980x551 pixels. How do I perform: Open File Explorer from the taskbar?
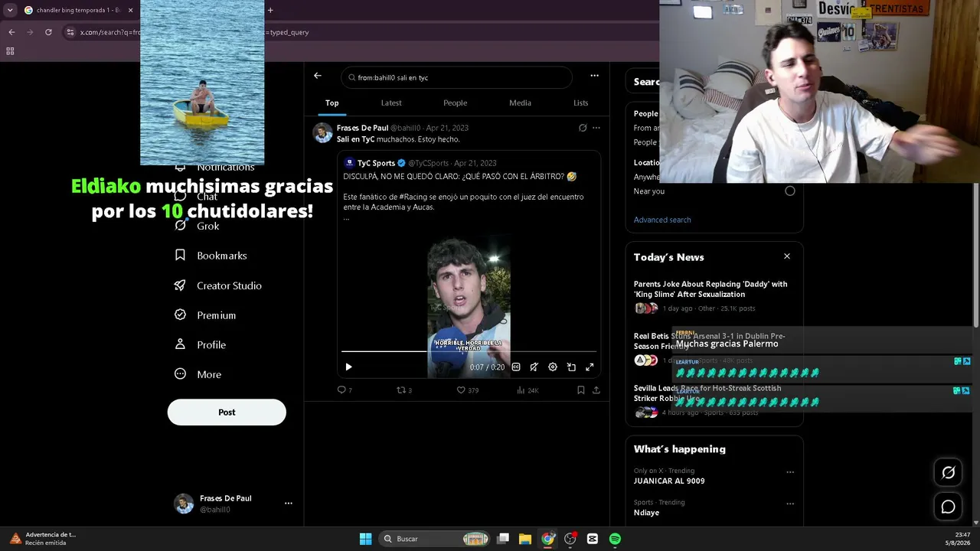pos(525,539)
